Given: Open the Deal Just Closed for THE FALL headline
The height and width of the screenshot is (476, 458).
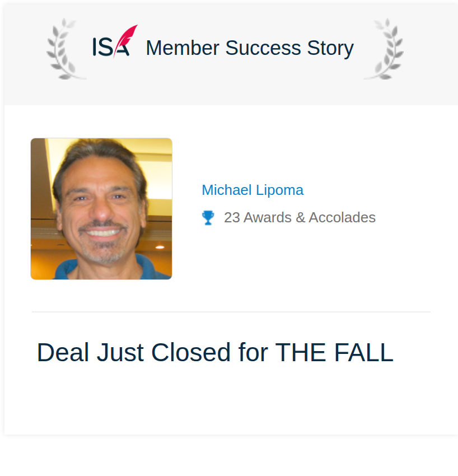Looking at the screenshot, I should tap(215, 352).
